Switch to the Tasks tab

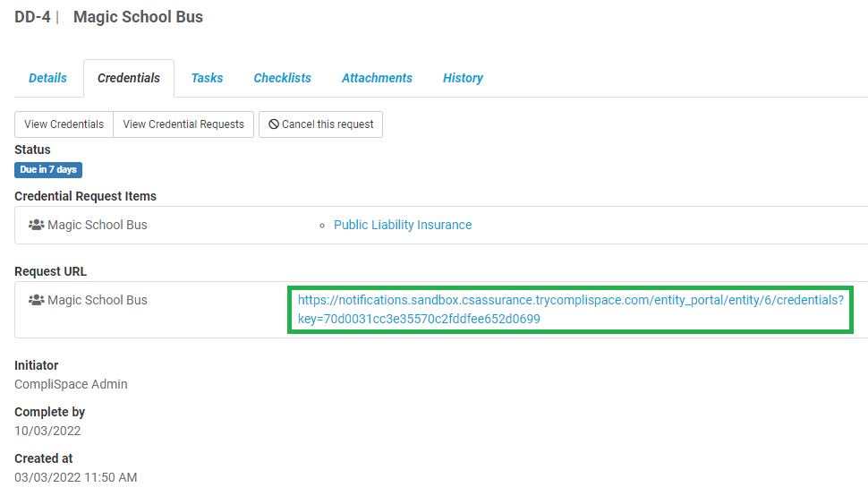[x=207, y=78]
